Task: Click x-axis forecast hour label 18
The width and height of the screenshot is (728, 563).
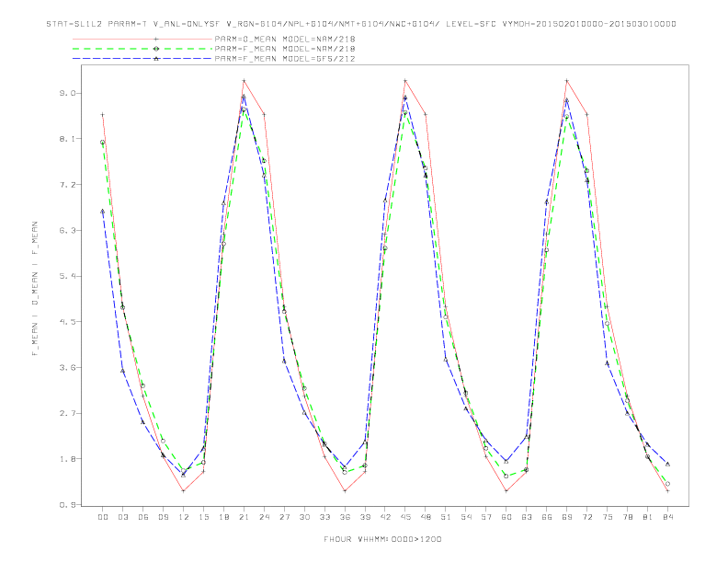Action: click(x=223, y=517)
